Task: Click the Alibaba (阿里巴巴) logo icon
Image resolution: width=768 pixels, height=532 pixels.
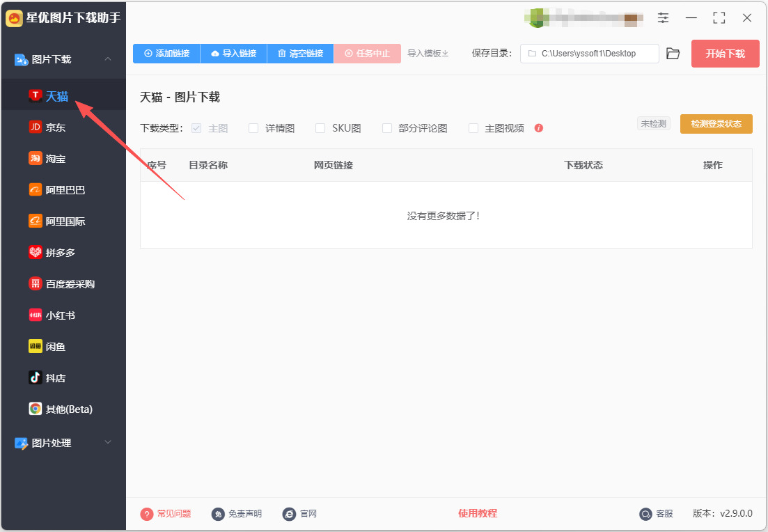Action: (36, 190)
